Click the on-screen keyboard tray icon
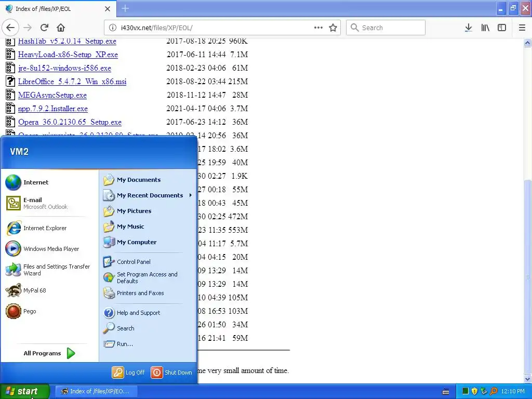 (x=446, y=392)
